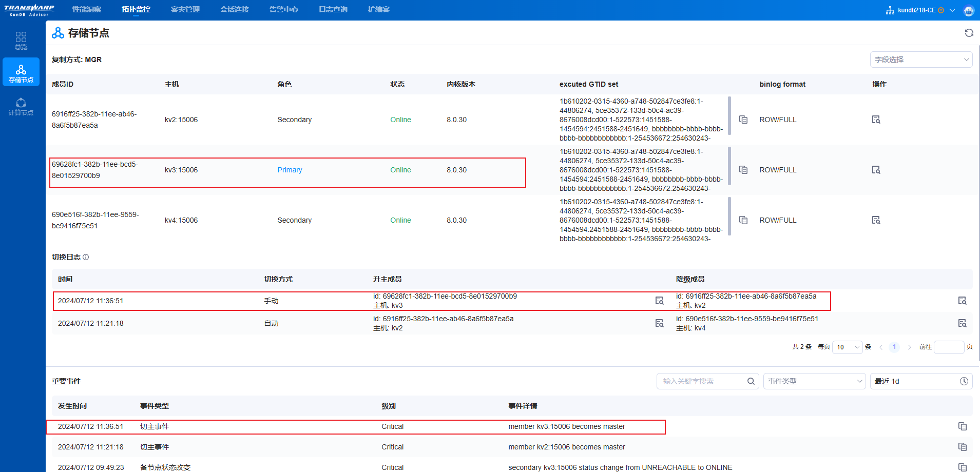980x472 pixels.
Task: Open the 总览 overview sidebar icon
Action: point(21,41)
